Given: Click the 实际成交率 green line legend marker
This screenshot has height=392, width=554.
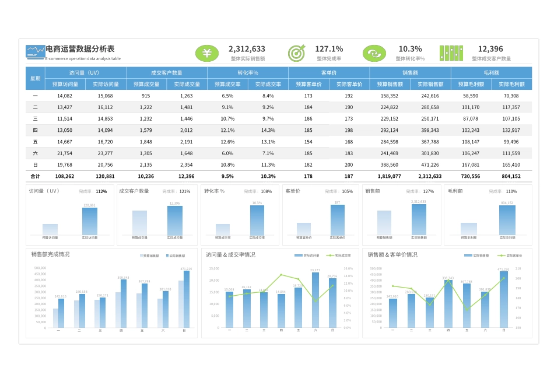Looking at the screenshot, I should (329, 255).
